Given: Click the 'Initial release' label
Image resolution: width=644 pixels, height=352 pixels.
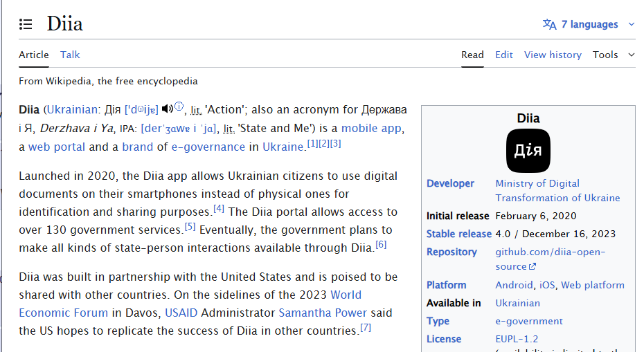Looking at the screenshot, I should pyautogui.click(x=458, y=216).
